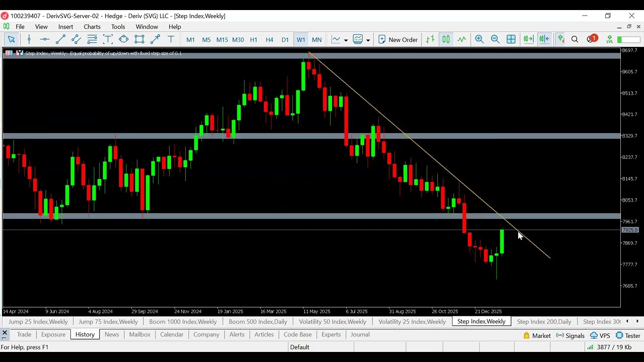
Task: Open account notifications with red badge
Action: click(x=592, y=39)
